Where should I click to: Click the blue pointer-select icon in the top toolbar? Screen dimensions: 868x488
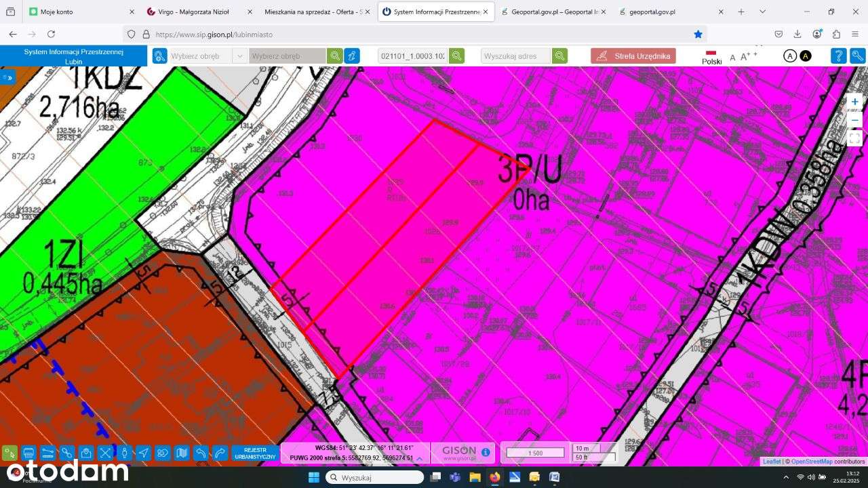point(352,56)
